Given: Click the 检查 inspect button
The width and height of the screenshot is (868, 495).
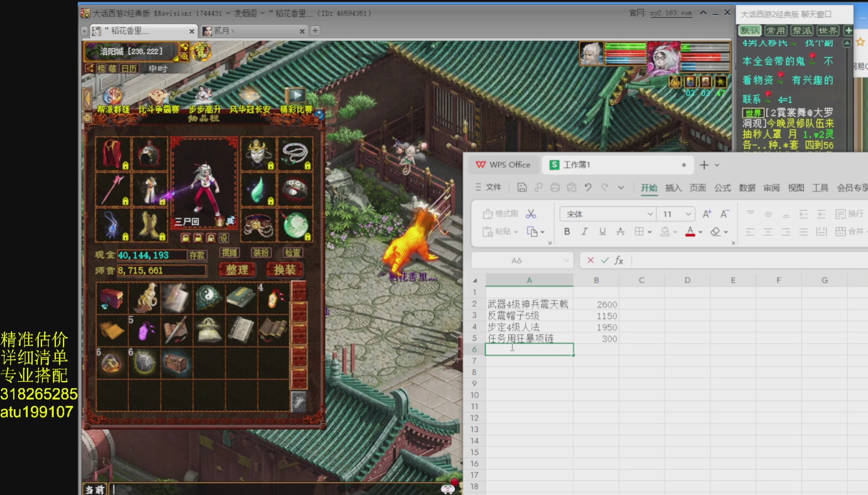Looking at the screenshot, I should (x=292, y=252).
